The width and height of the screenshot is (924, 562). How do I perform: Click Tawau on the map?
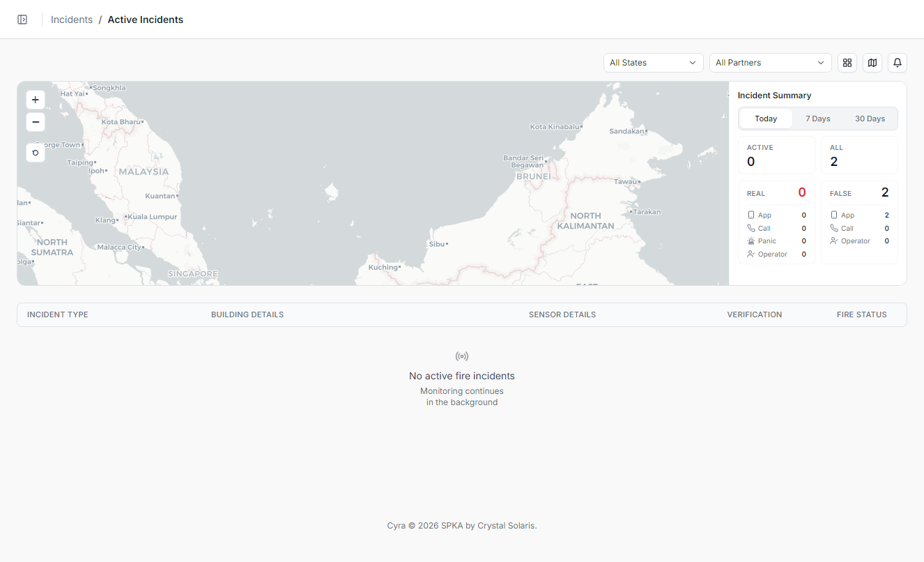point(626,181)
